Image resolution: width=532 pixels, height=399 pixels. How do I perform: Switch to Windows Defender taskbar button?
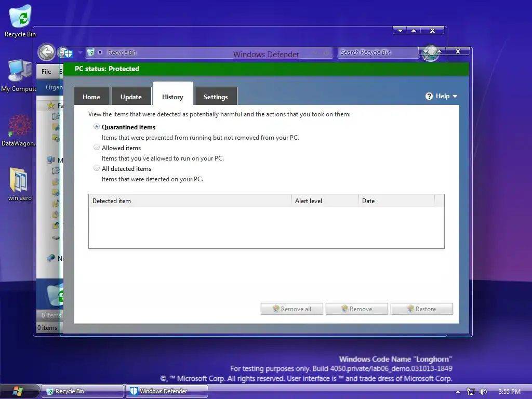pyautogui.click(x=167, y=391)
